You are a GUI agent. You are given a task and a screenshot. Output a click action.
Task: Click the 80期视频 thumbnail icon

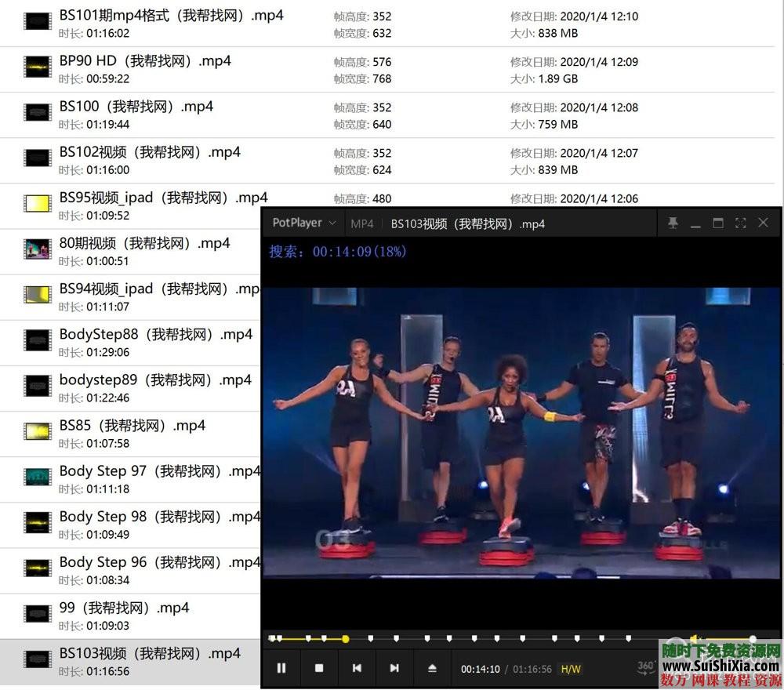(x=37, y=249)
